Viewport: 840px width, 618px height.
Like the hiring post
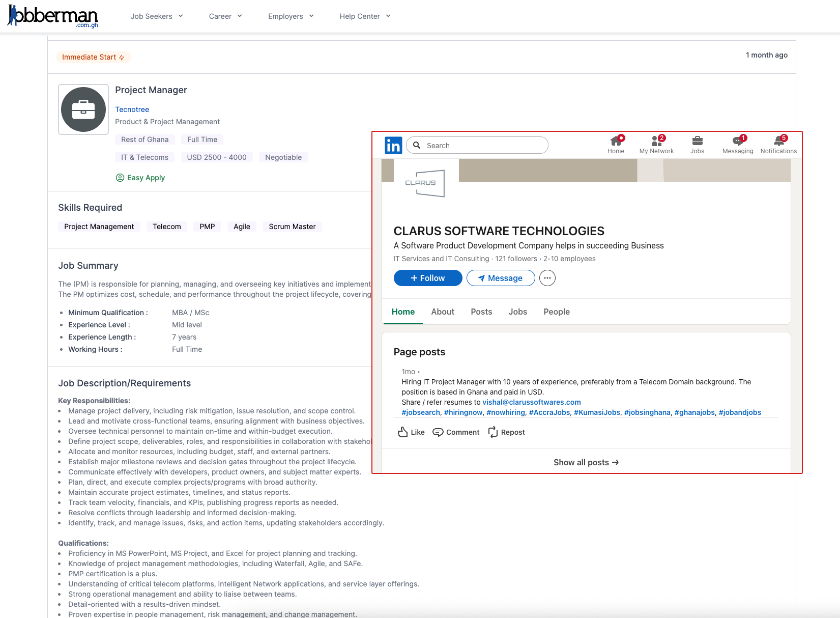point(411,432)
